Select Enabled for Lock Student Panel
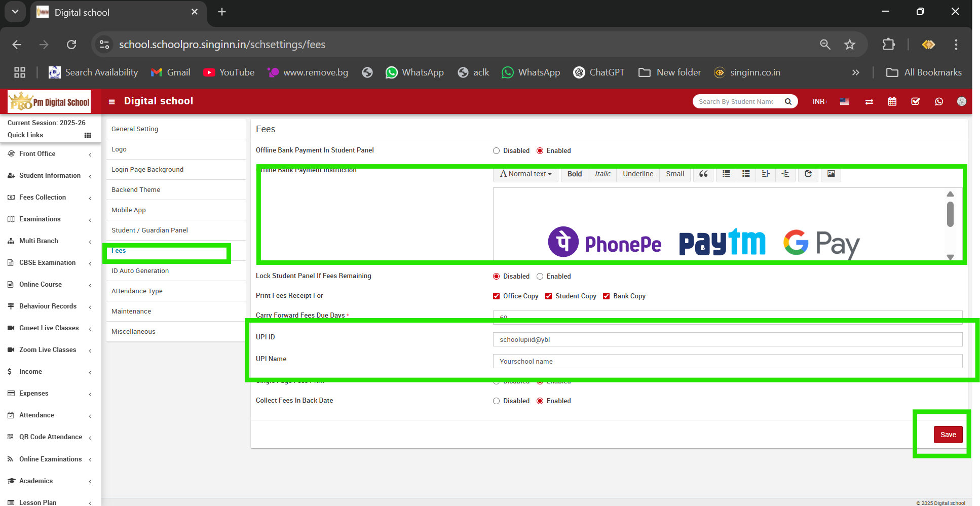The height and width of the screenshot is (506, 980). pos(540,277)
